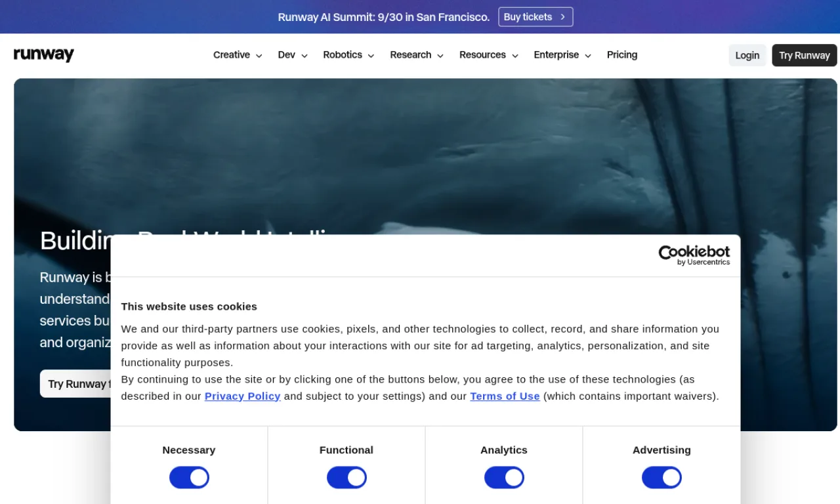Click Try Runway in the header
Screen dimensions: 840x504
tap(805, 55)
